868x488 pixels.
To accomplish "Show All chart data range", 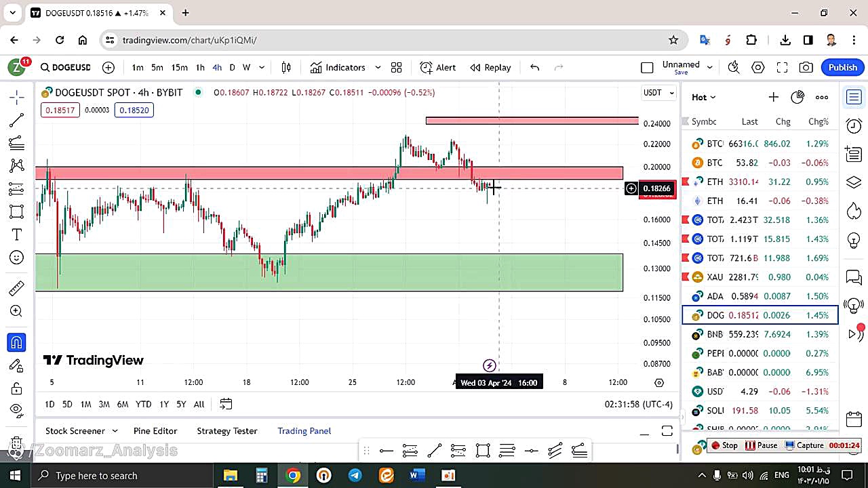I will 199,404.
